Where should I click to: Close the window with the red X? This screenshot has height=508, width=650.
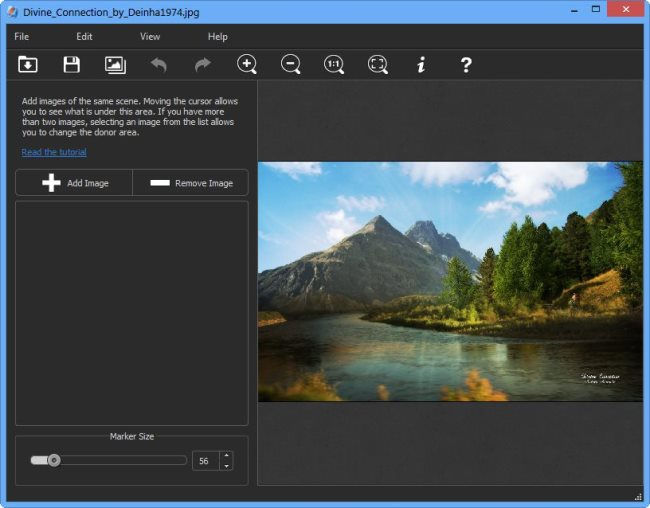pos(626,9)
